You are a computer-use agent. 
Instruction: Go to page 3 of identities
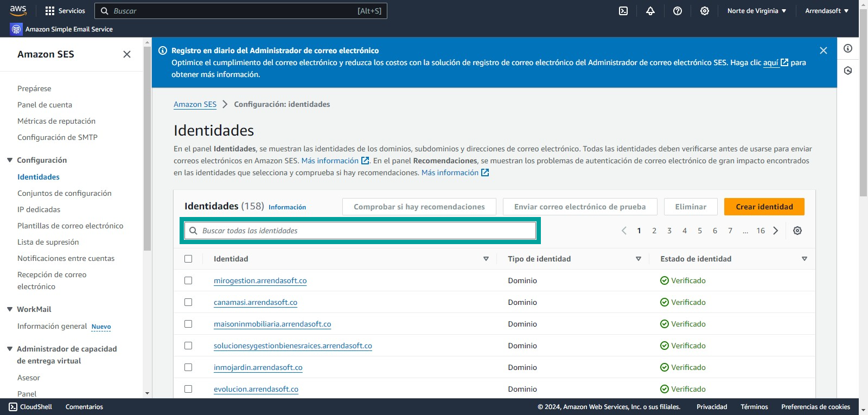pyautogui.click(x=669, y=231)
